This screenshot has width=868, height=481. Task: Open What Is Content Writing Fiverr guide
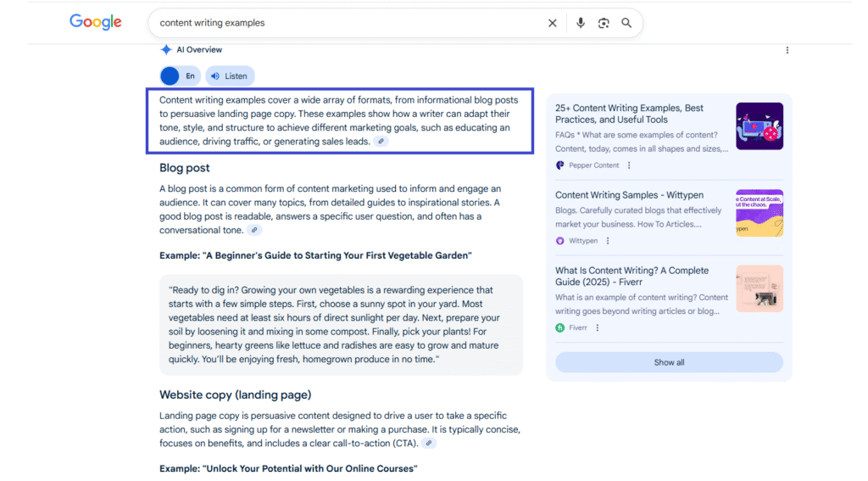[632, 276]
